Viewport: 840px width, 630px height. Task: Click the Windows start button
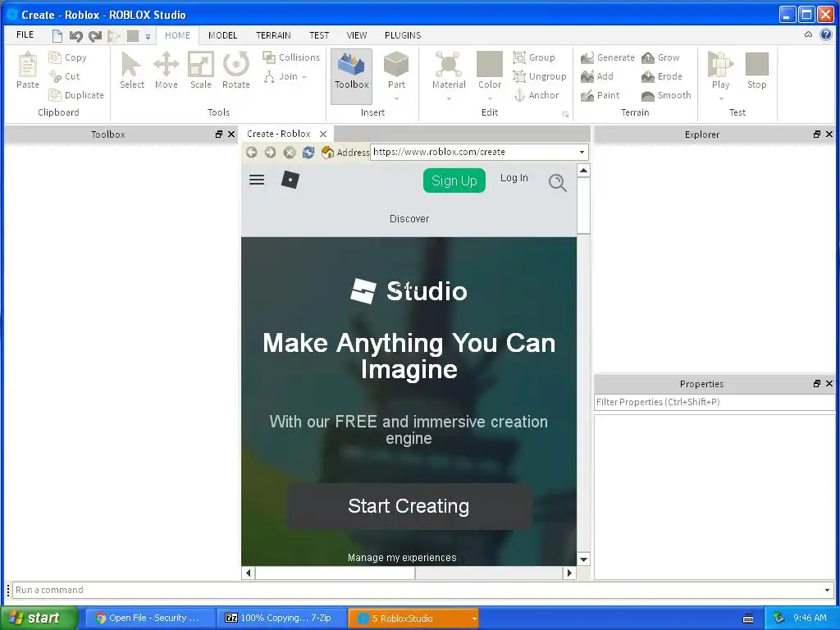39,619
